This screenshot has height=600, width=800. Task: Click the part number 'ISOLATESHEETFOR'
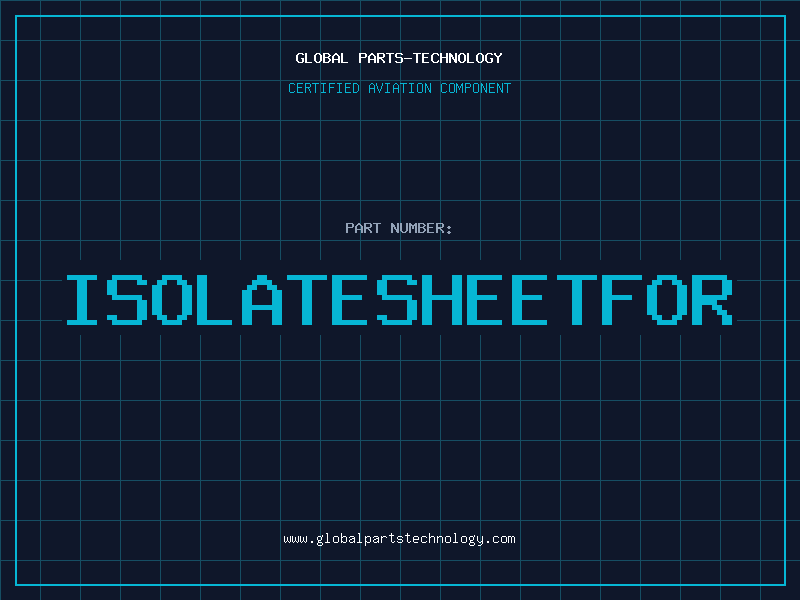click(x=399, y=300)
